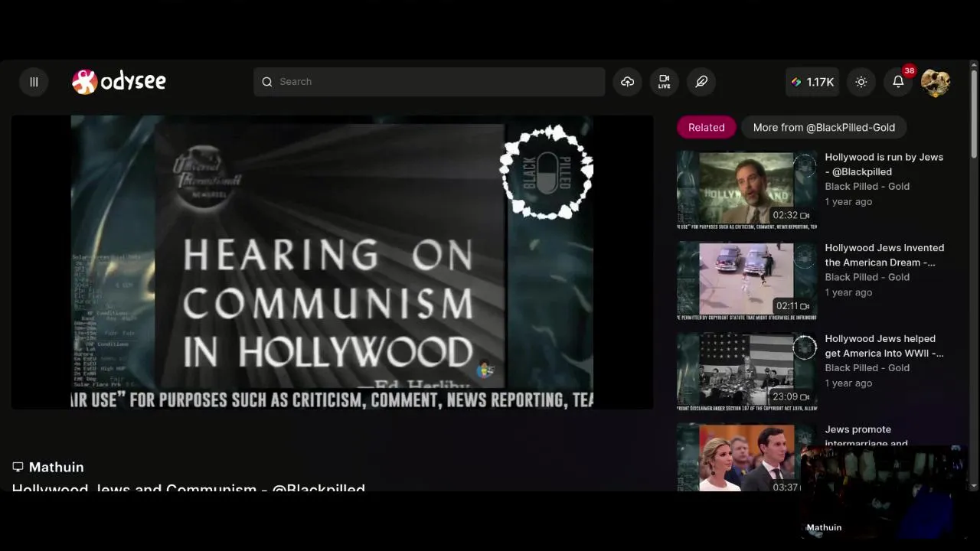980x551 pixels.
Task: Click the main video player
Action: pos(332,262)
